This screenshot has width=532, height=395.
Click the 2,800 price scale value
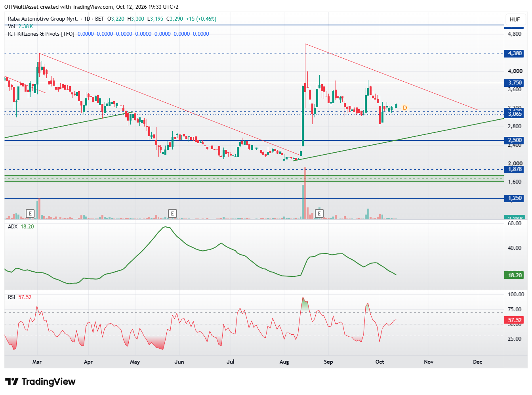point(515,127)
